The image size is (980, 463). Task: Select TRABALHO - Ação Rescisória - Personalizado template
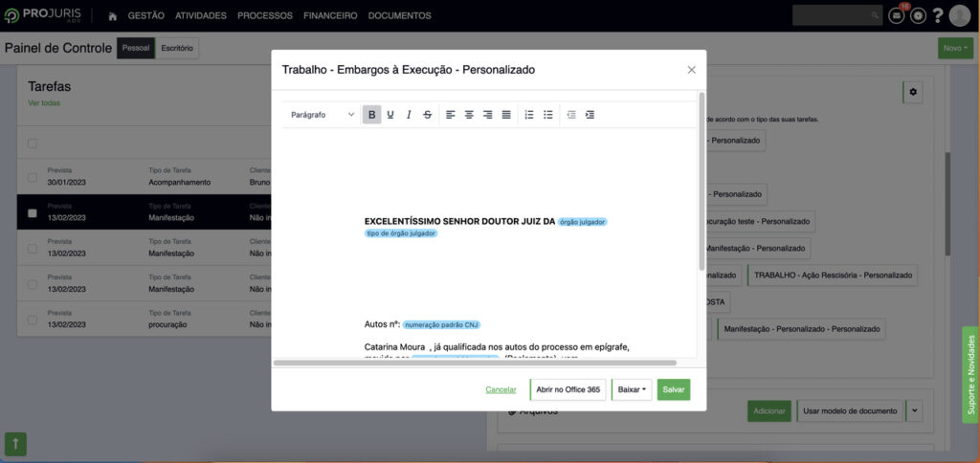[x=834, y=275]
